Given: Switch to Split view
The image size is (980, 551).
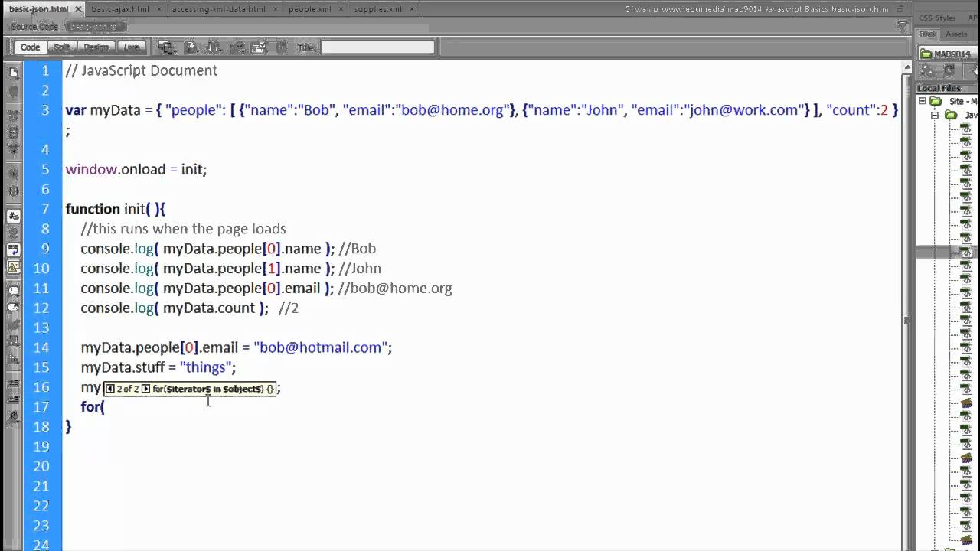Looking at the screenshot, I should 62,47.
